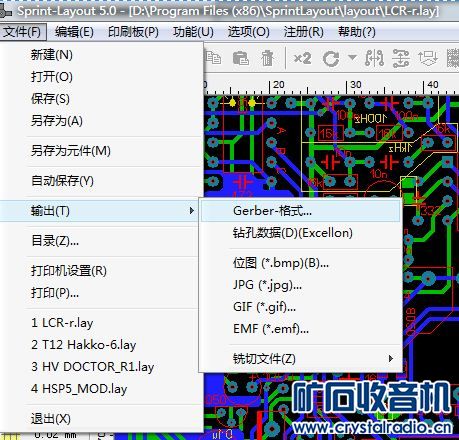Choose 打印(P)... to print
This screenshot has height=440, width=459.
click(x=101, y=293)
